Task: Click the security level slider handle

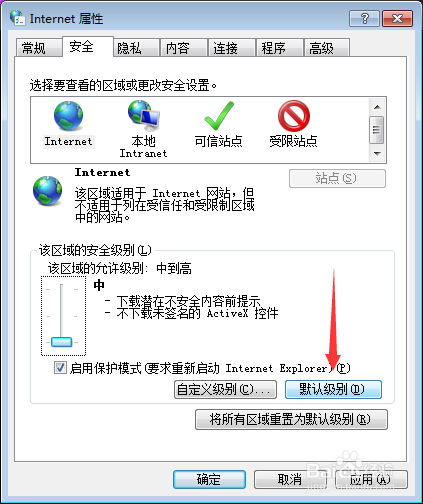Action: click(x=62, y=342)
